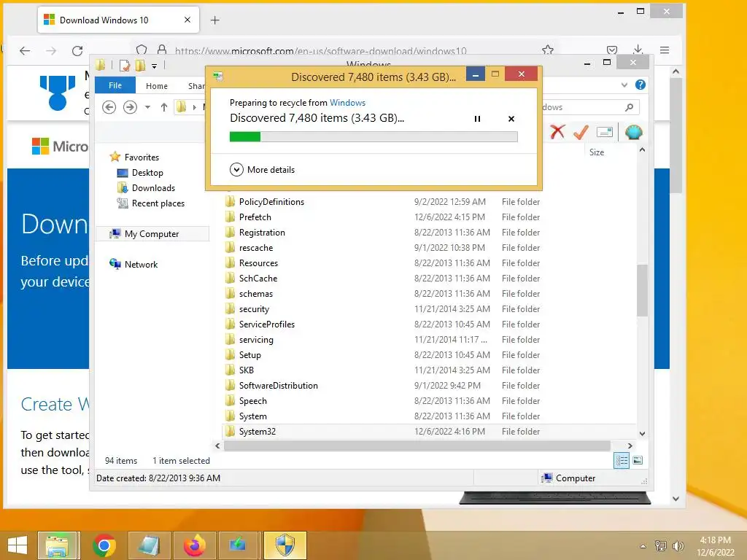Image resolution: width=747 pixels, height=560 pixels.
Task: Expand the Explorer ribbon chevron
Action: 624,85
